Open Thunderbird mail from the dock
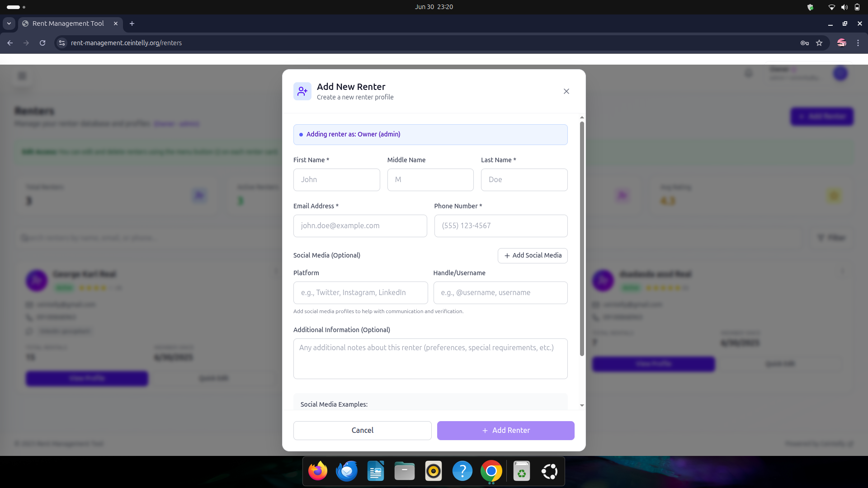The image size is (868, 488). [x=347, y=471]
